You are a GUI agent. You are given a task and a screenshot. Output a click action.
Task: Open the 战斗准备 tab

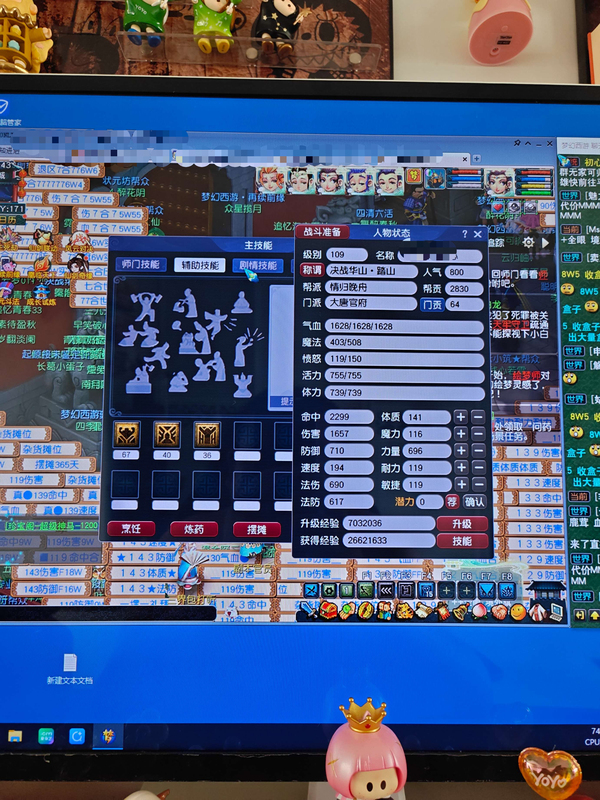pos(322,232)
